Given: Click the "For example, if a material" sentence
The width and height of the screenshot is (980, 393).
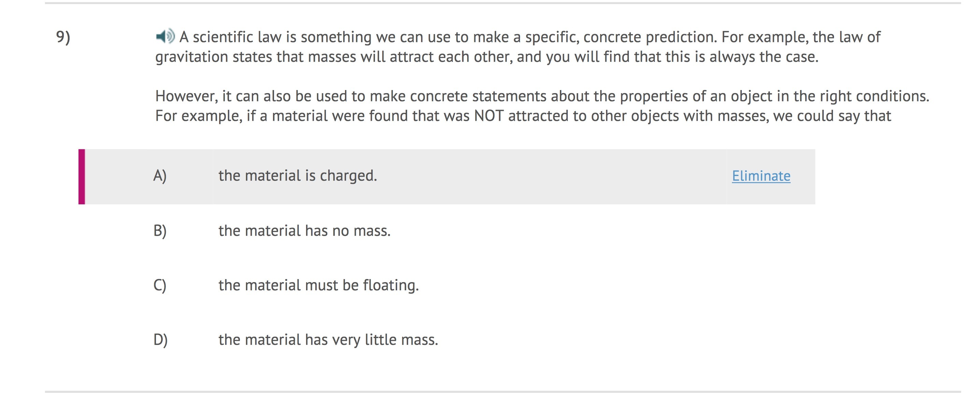Looking at the screenshot, I should click(x=523, y=116).
